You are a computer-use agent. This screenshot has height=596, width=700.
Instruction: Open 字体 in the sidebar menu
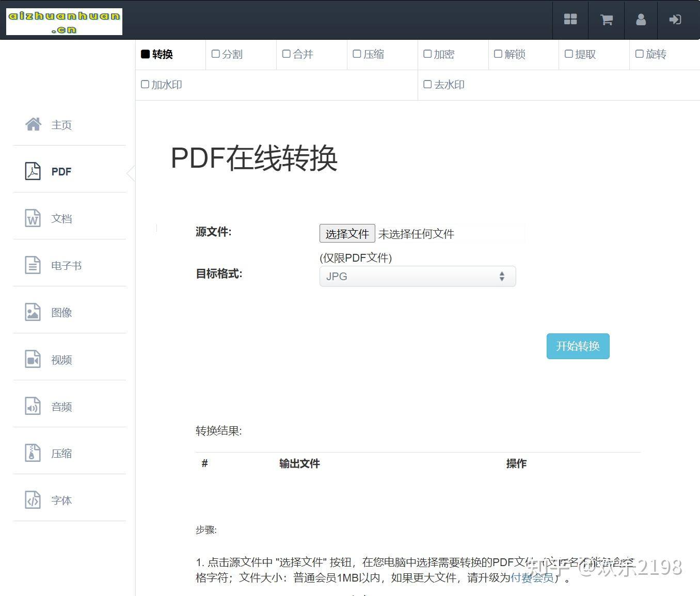point(61,501)
